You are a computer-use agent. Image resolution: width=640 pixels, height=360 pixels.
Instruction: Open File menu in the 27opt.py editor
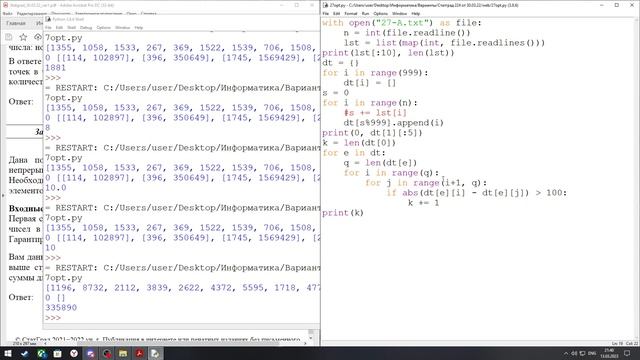(x=326, y=13)
